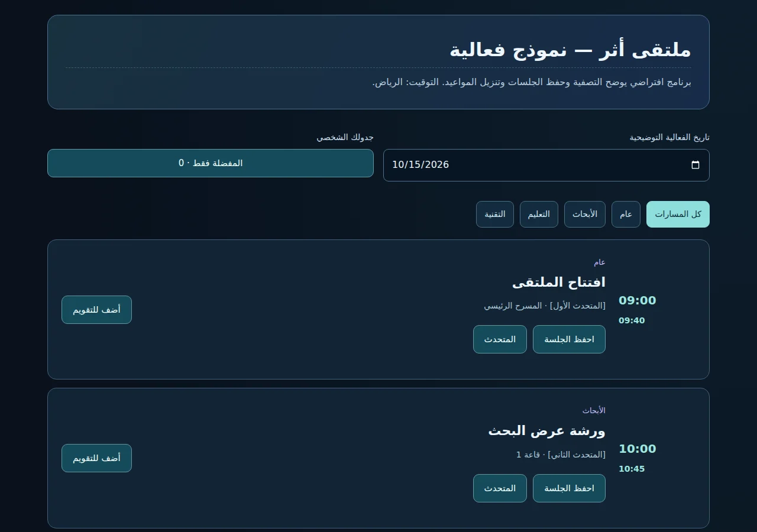Click the session title ورشة عرض البحث
This screenshot has height=532, width=757.
[547, 430]
